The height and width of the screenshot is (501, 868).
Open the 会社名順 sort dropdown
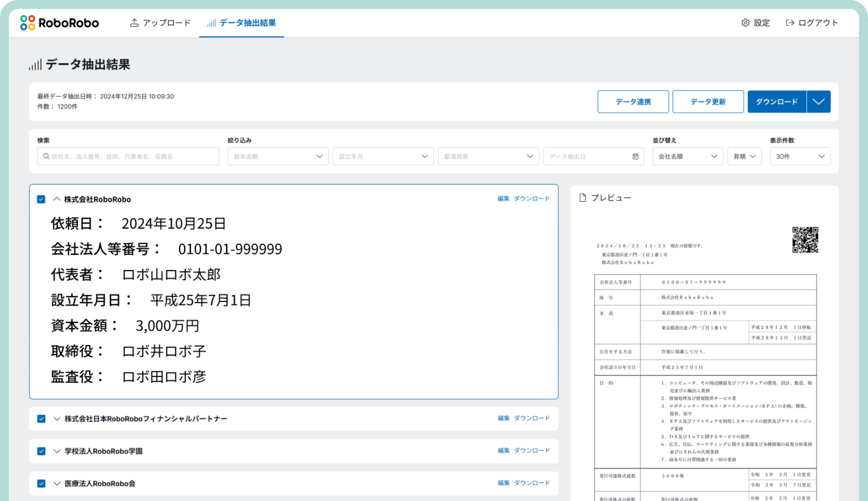click(688, 157)
